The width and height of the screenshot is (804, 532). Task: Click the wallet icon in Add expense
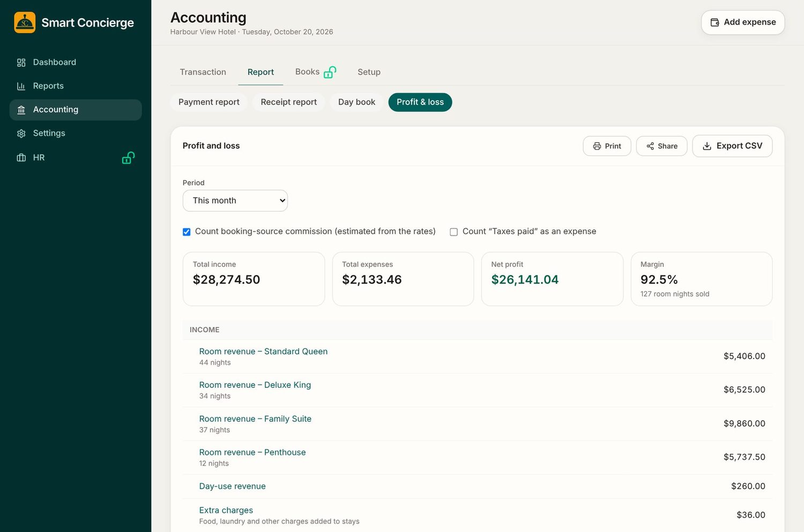(x=714, y=23)
